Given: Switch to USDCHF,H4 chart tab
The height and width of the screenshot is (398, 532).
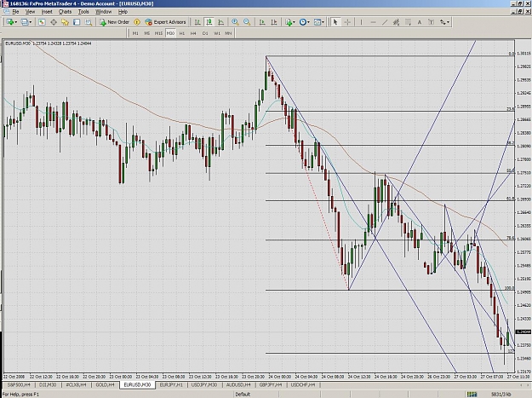Looking at the screenshot, I should [303, 384].
